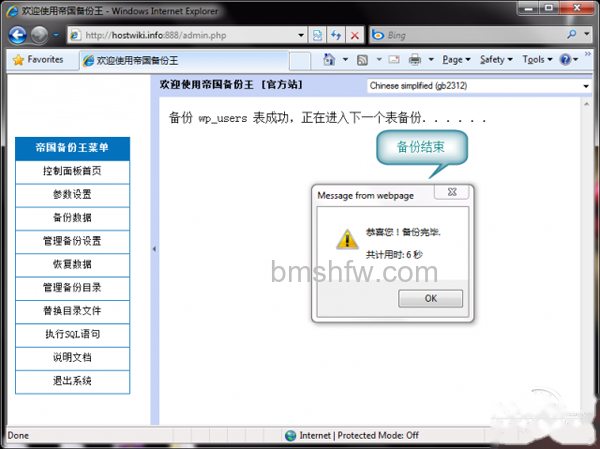This screenshot has width=600, height=449.
Task: Print the page with the printer icon
Action: [415, 60]
